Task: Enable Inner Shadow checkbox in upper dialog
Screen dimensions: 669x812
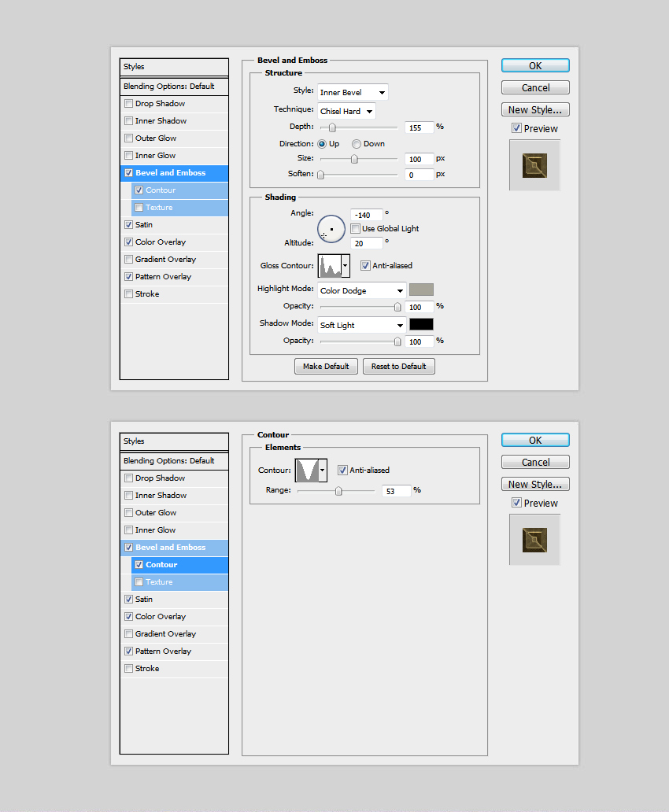Action: tap(128, 120)
